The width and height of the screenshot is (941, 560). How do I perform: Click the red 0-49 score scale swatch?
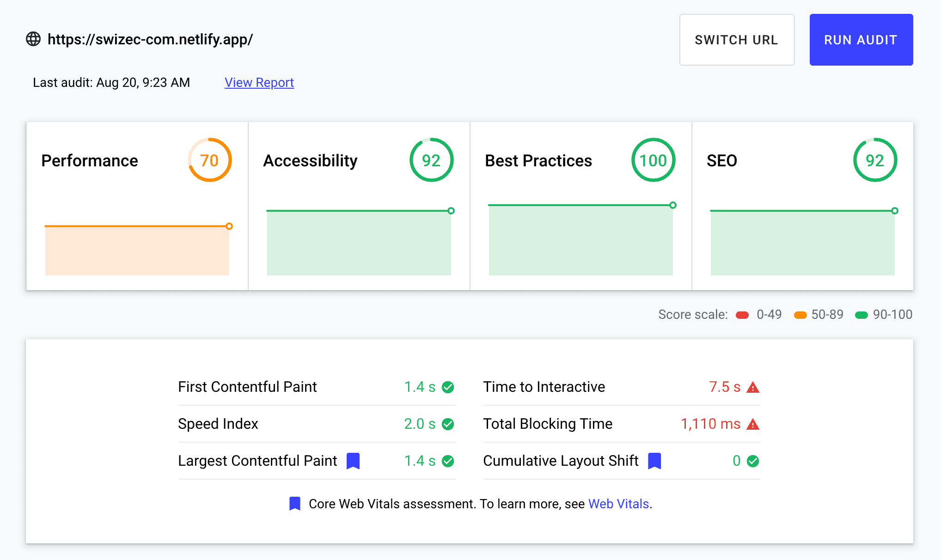(x=742, y=315)
